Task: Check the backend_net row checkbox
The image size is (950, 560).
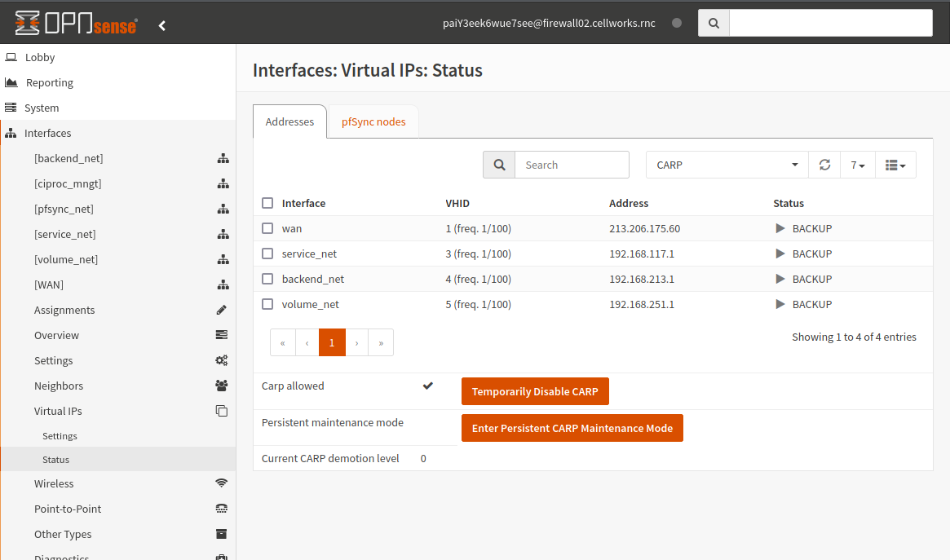Action: (x=267, y=279)
